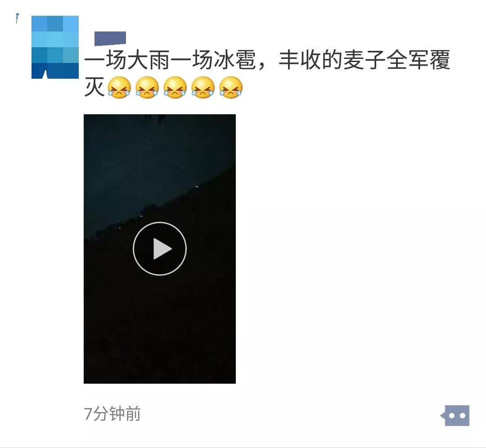Click the phrase '丰收的麦子全军覆'
The image size is (486, 448).
(x=364, y=60)
